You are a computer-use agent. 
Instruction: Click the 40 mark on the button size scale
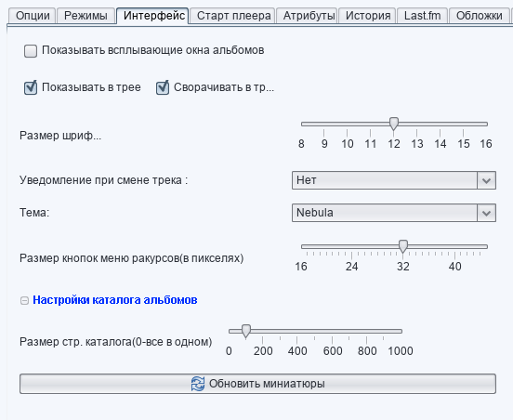(x=454, y=267)
